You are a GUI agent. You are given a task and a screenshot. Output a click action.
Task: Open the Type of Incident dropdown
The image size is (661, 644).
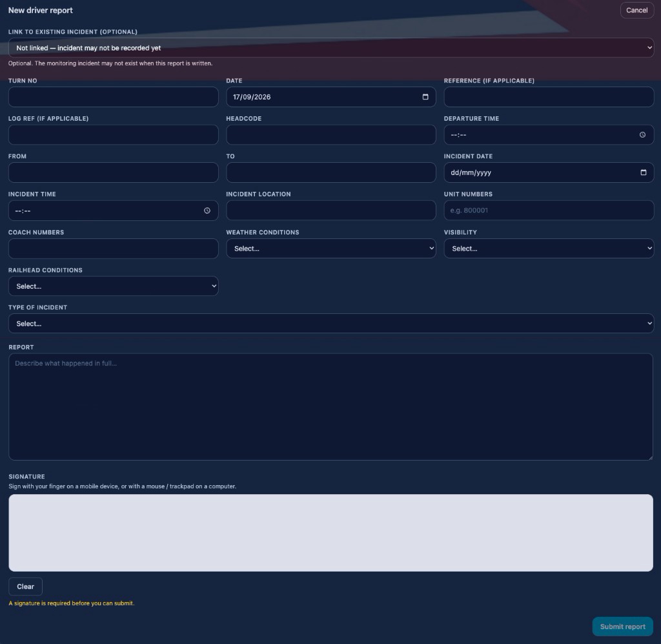(x=331, y=324)
